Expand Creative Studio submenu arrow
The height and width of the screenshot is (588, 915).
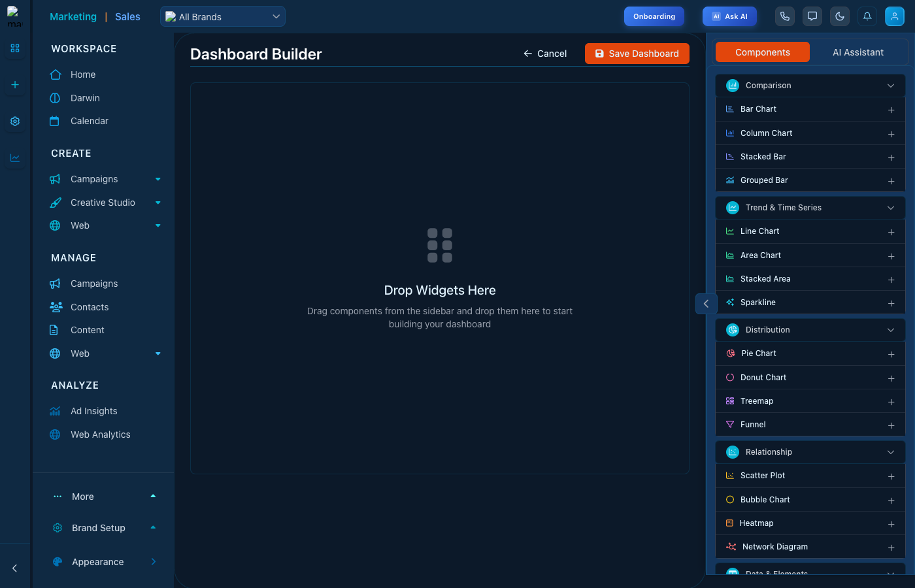(x=158, y=203)
